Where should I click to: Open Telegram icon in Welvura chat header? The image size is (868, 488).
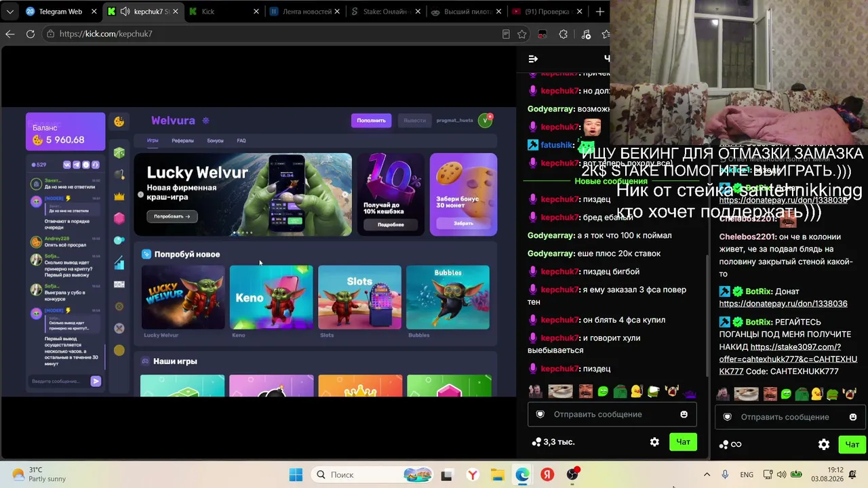tap(77, 165)
